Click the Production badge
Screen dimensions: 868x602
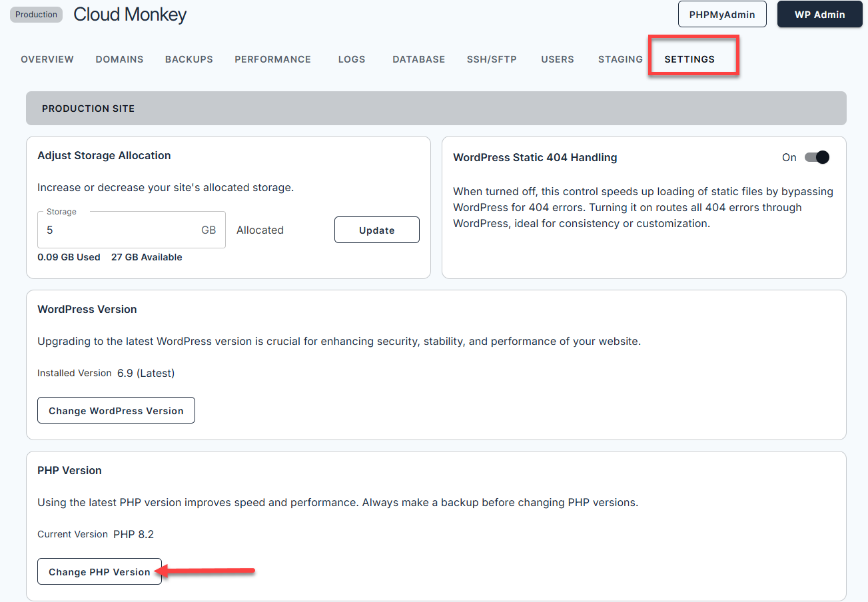35,14
